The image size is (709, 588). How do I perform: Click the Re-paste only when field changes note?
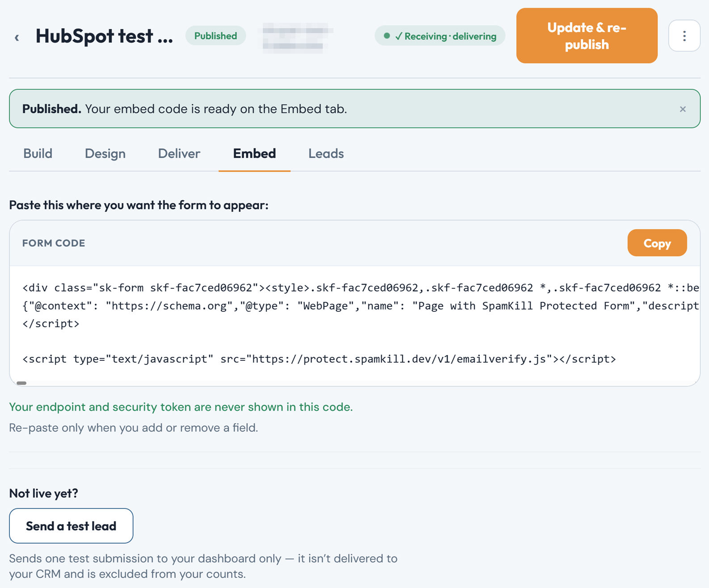click(x=134, y=428)
